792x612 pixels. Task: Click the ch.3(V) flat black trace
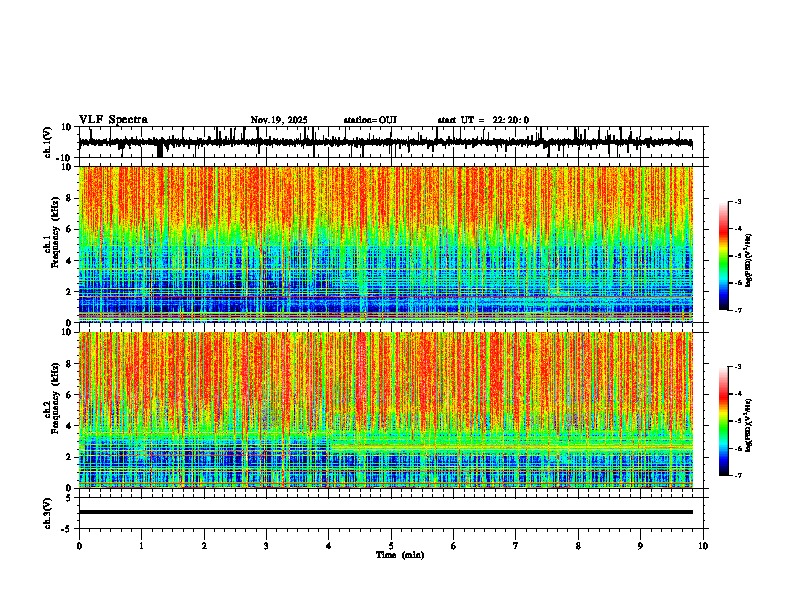tap(385, 512)
